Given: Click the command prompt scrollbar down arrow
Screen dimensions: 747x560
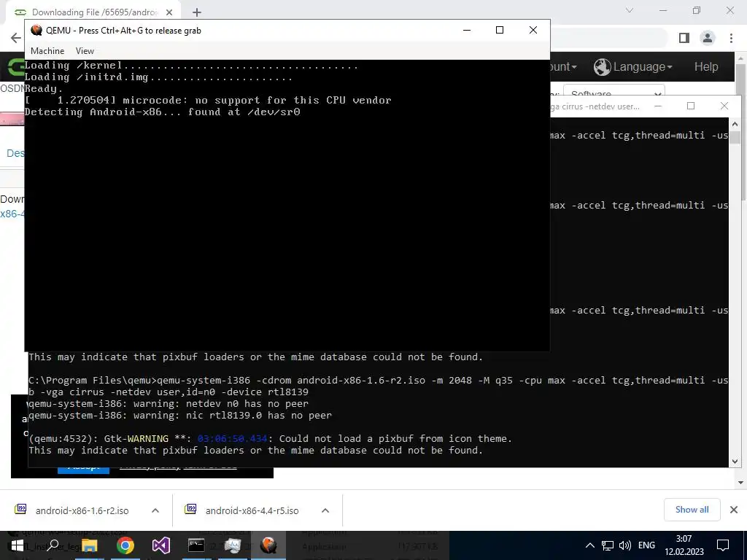Looking at the screenshot, I should 735,461.
